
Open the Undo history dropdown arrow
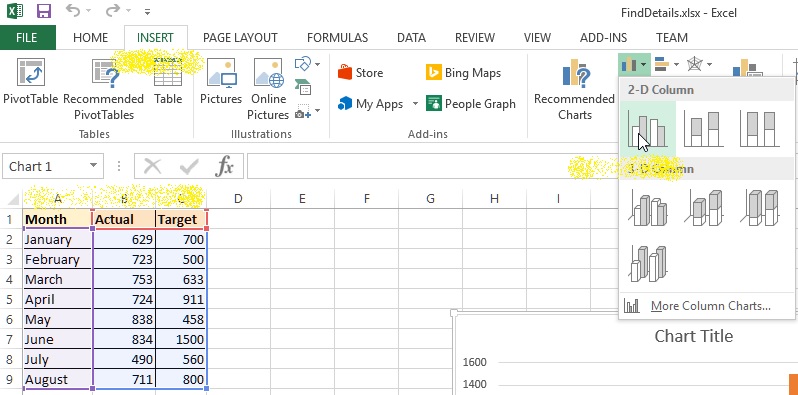click(89, 11)
